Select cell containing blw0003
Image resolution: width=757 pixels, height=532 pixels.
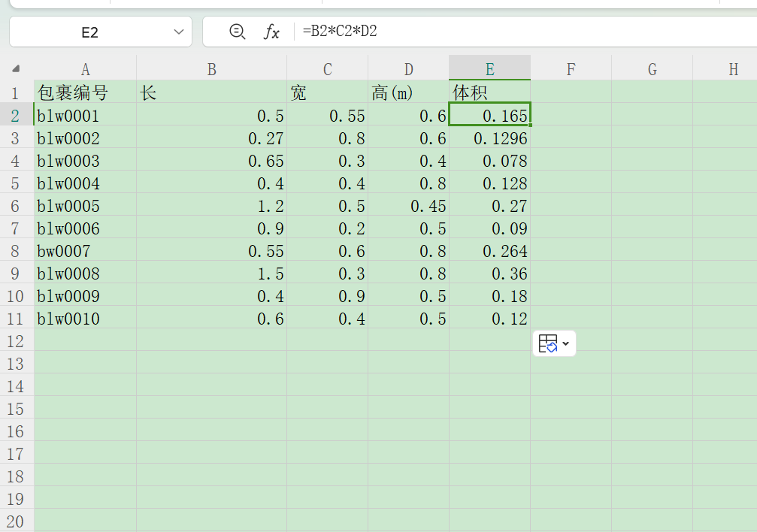pos(85,159)
